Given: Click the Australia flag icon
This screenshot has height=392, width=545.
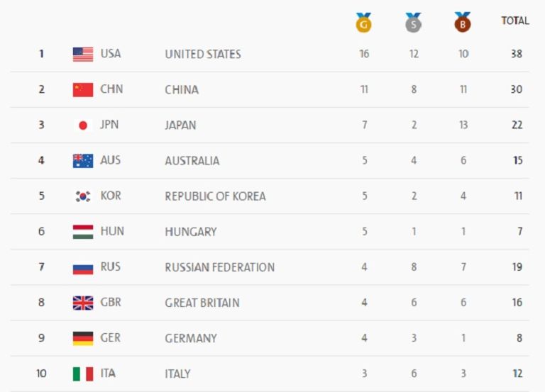Looking at the screenshot, I should (x=83, y=161).
